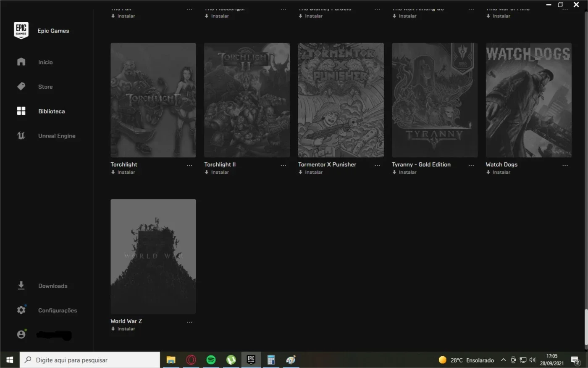Select the Watch Dogs cover thumbnail
Image resolution: width=588 pixels, height=368 pixels.
coord(528,100)
